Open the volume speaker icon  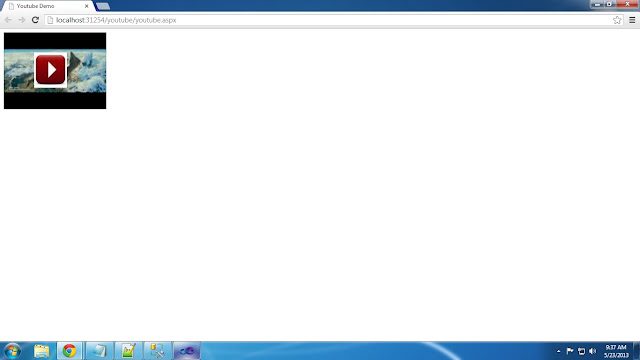pyautogui.click(x=593, y=351)
